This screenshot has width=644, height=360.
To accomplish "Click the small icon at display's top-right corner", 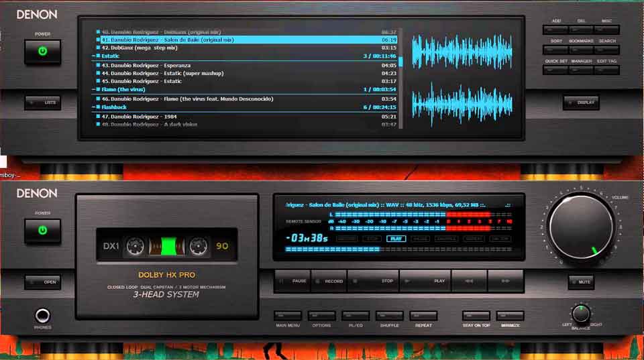I will [508, 205].
